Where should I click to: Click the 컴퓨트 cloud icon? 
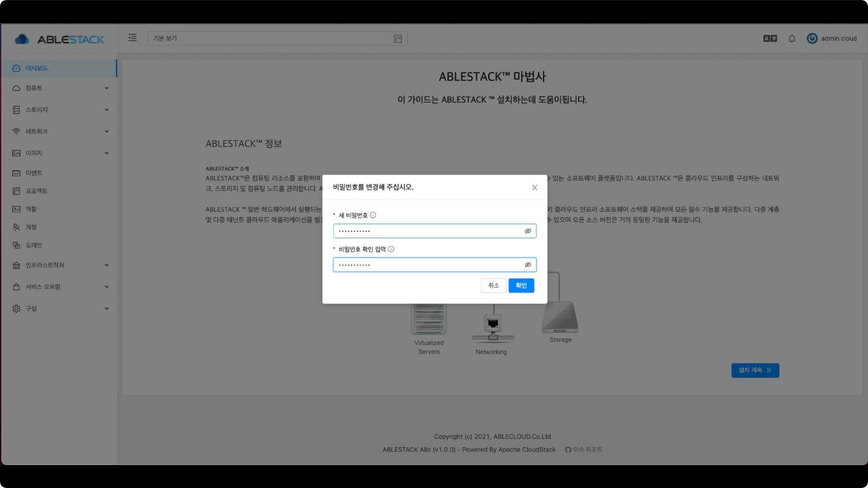click(x=17, y=88)
